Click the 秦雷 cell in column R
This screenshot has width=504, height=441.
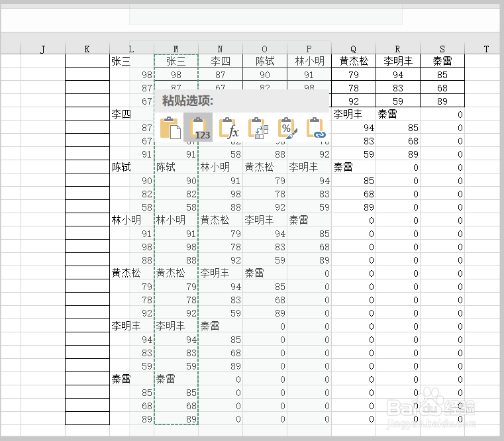398,114
